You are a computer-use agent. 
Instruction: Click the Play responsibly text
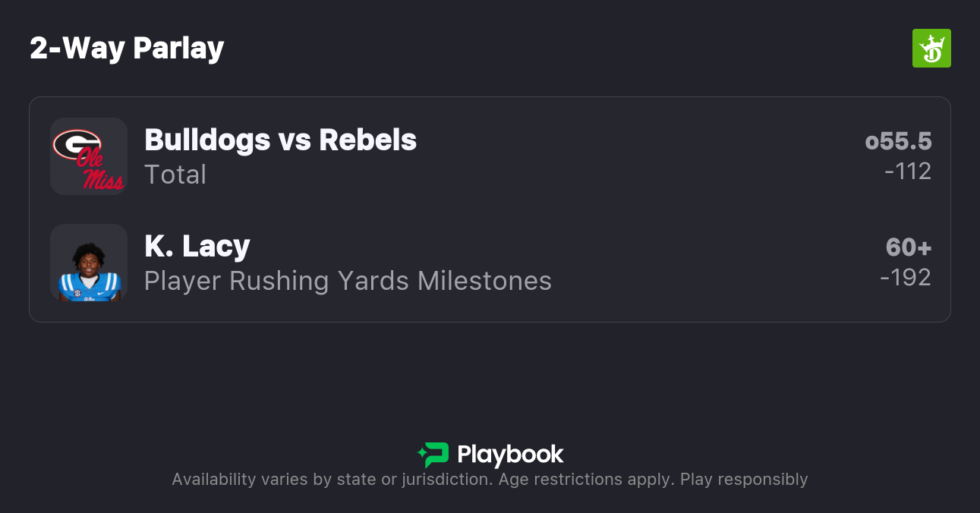click(744, 480)
